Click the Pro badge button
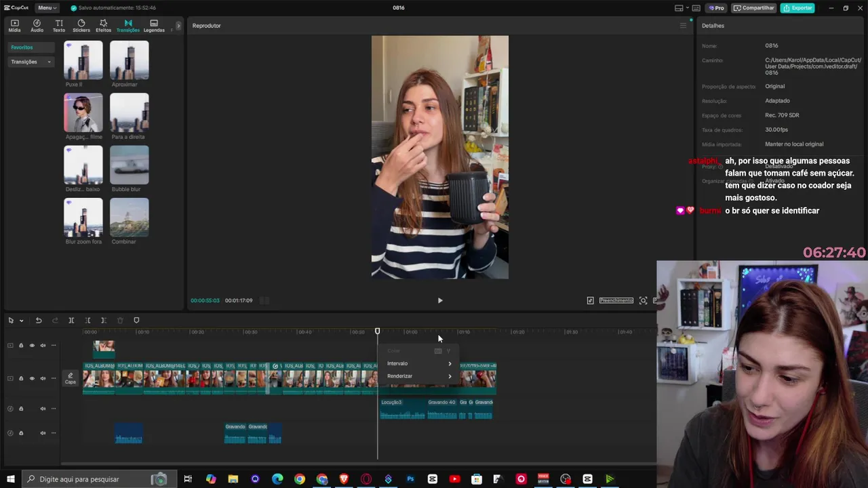 point(717,8)
